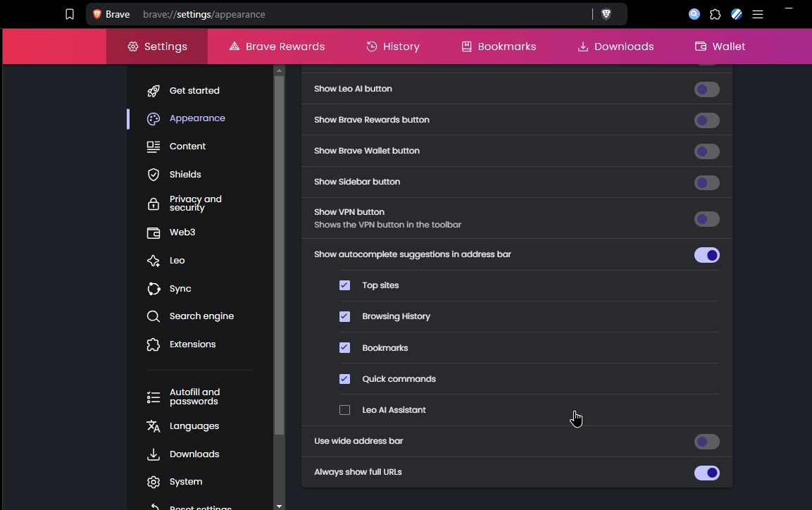Turn on Show Brave Wallet button
Screen dimensions: 812x510
tap(707, 151)
